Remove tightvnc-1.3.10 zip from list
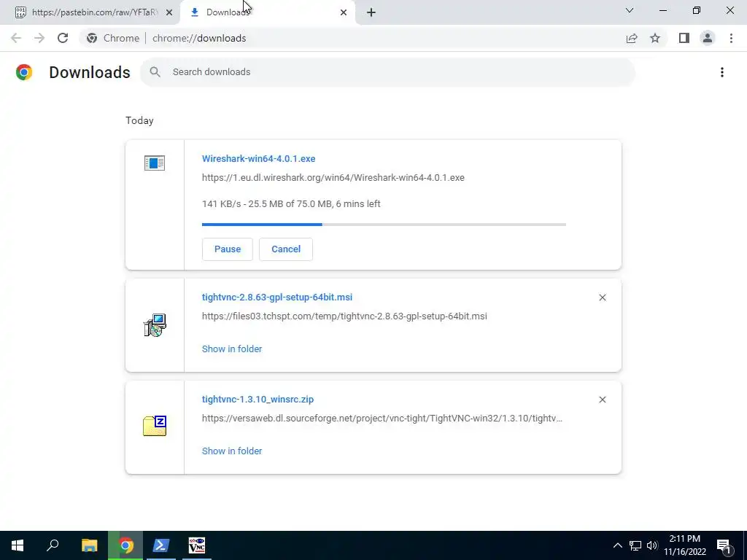The image size is (747, 560). [x=603, y=400]
